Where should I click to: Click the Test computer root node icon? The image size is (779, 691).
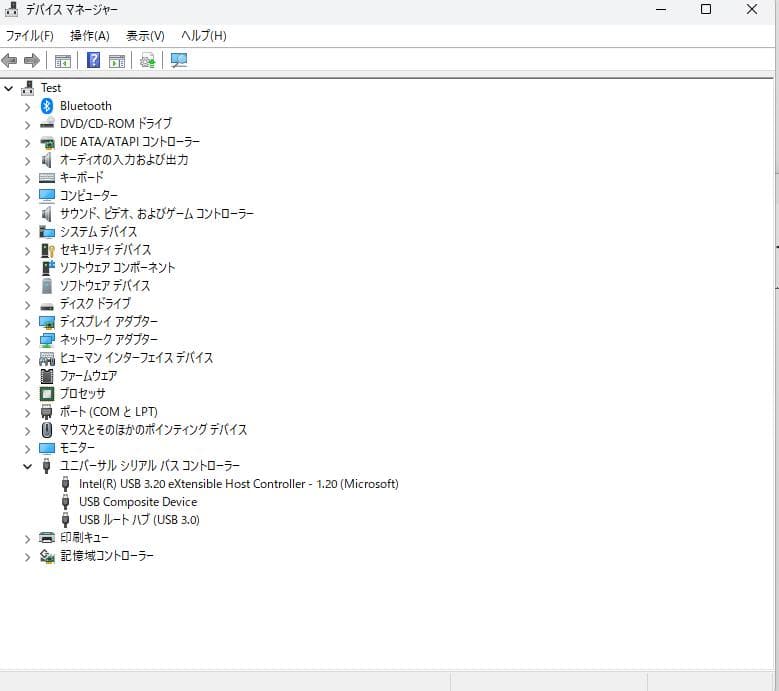point(28,88)
